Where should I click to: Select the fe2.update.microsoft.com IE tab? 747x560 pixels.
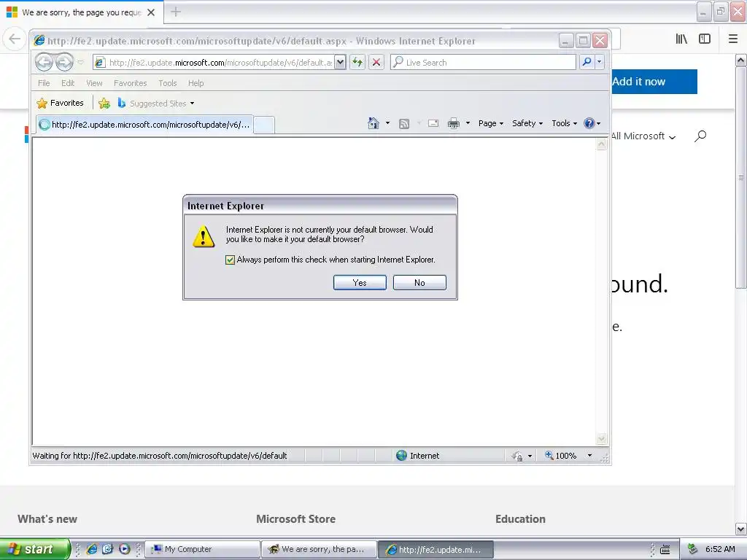[144, 125]
